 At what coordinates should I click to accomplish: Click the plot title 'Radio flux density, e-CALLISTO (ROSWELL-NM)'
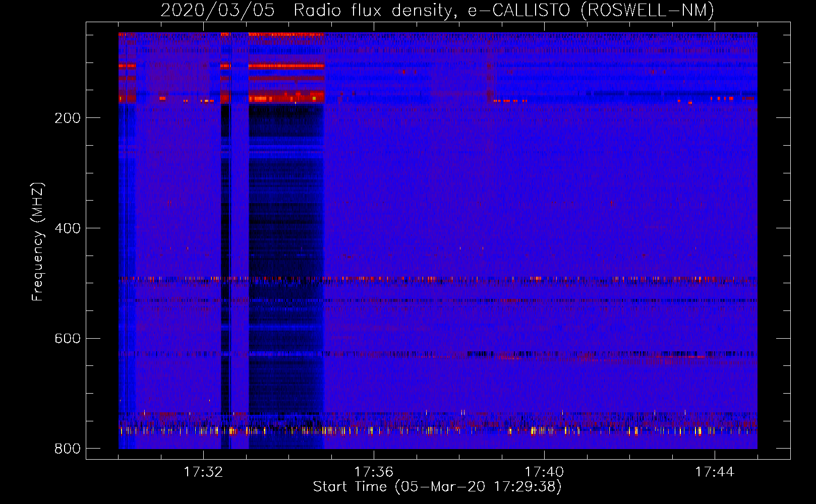click(504, 11)
